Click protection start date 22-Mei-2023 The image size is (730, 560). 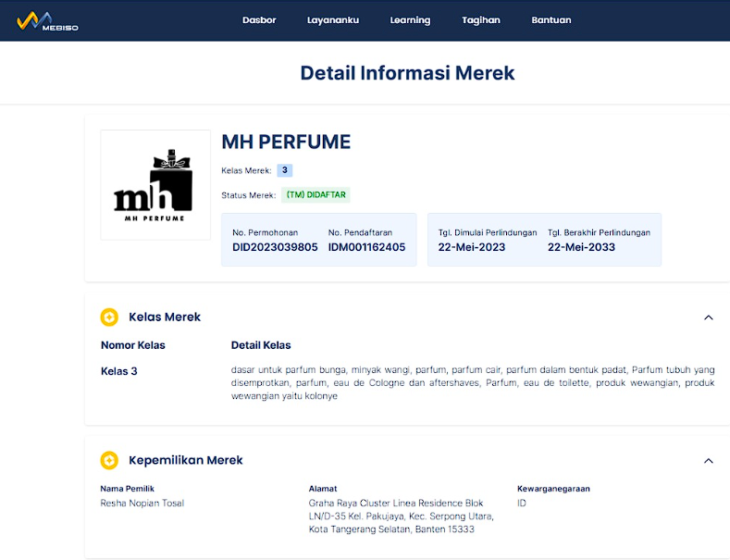click(x=471, y=247)
